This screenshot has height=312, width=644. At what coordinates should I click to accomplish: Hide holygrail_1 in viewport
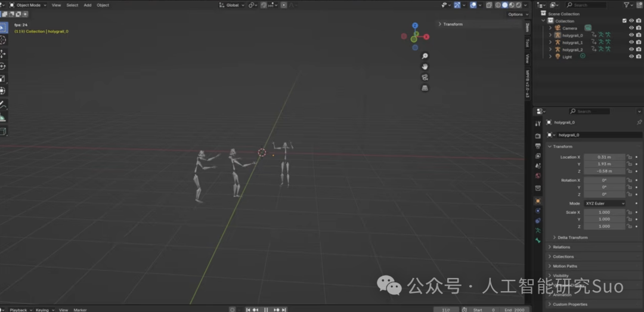[631, 42]
